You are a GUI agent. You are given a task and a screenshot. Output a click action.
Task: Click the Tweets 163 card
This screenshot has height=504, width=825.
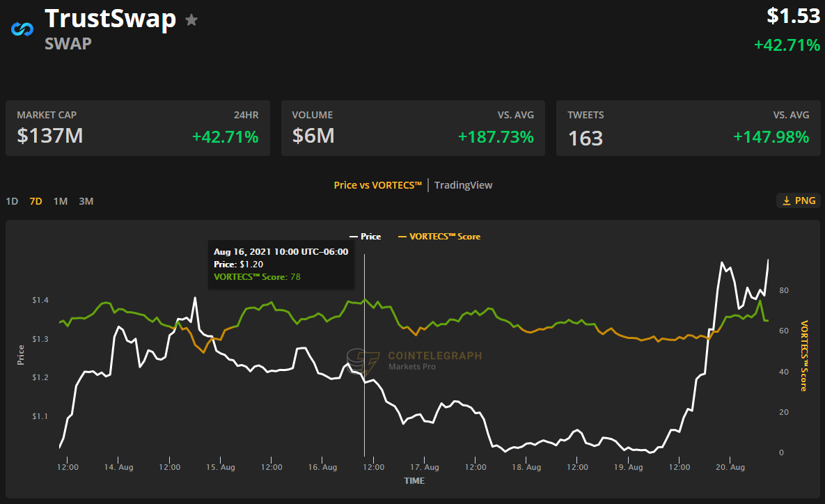pos(688,128)
